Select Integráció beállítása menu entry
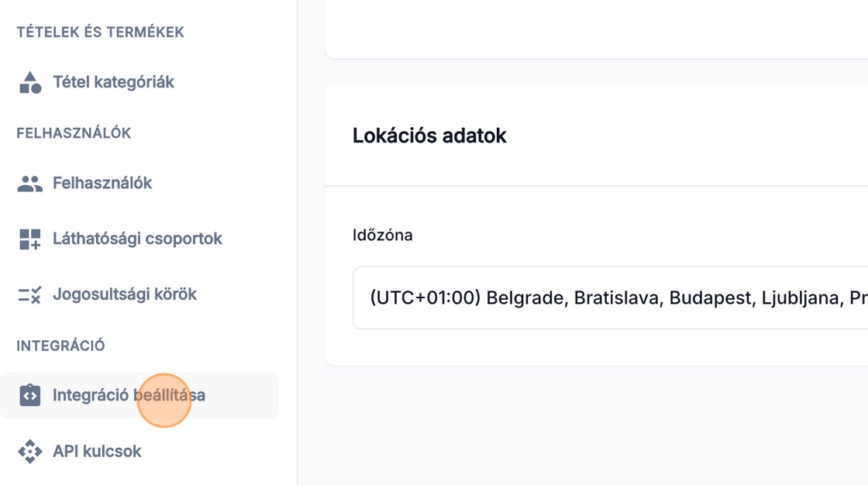This screenshot has height=485, width=868. [129, 396]
